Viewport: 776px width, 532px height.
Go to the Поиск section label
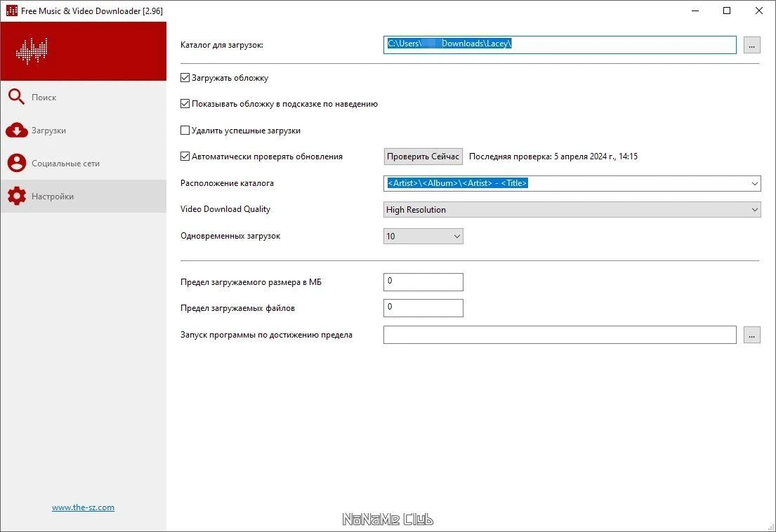44,98
